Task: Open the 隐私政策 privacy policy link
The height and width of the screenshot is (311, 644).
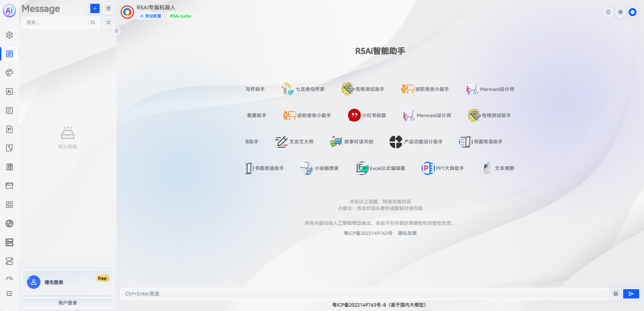Action: tap(407, 233)
